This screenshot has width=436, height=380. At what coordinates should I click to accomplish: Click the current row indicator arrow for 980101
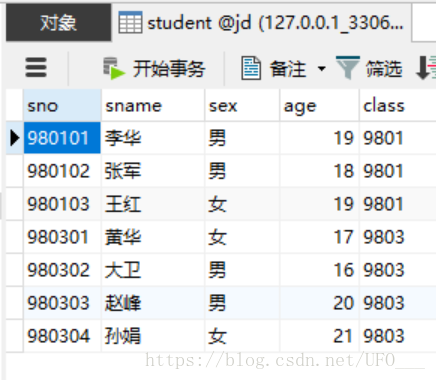pos(14,138)
